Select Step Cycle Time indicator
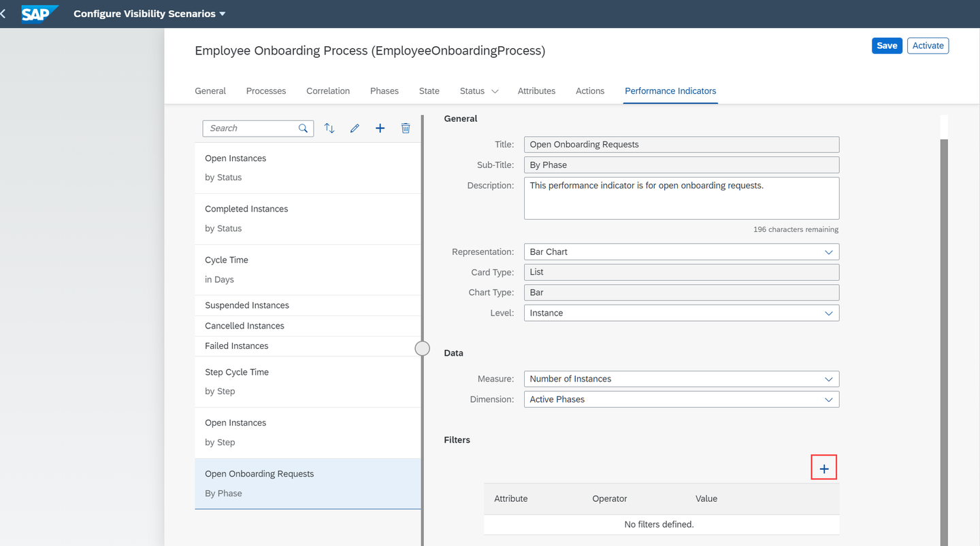This screenshot has width=980, height=546. pyautogui.click(x=308, y=381)
